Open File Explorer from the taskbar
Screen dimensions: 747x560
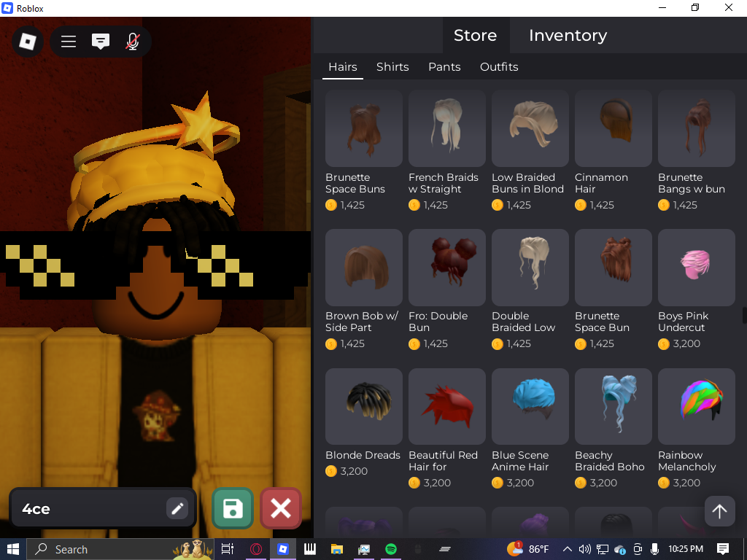click(x=337, y=549)
